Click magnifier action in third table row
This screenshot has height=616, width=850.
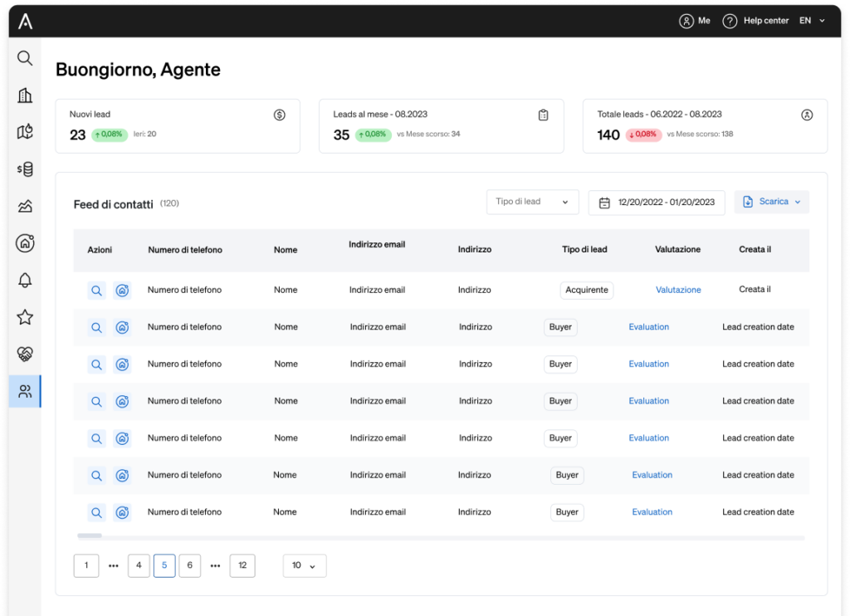[x=96, y=364]
